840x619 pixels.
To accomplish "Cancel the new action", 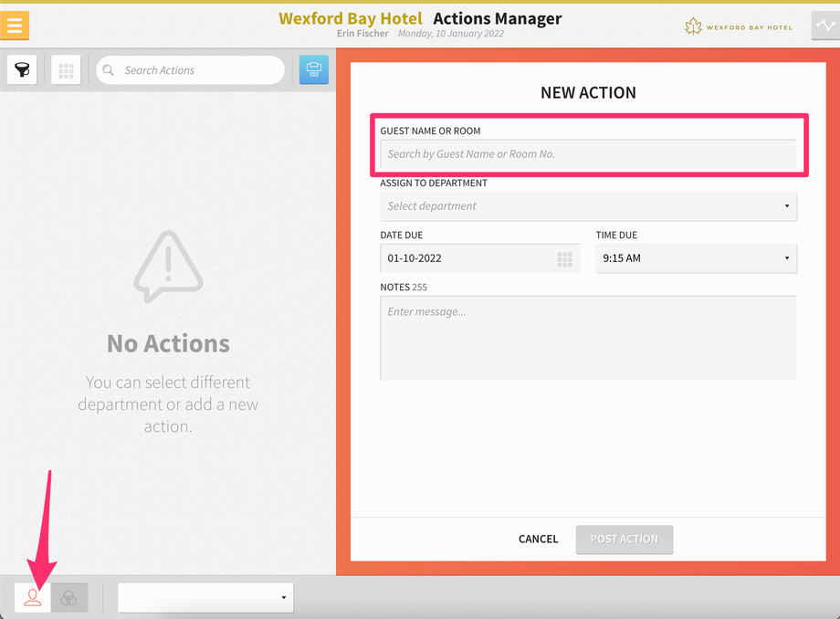I will 538,540.
